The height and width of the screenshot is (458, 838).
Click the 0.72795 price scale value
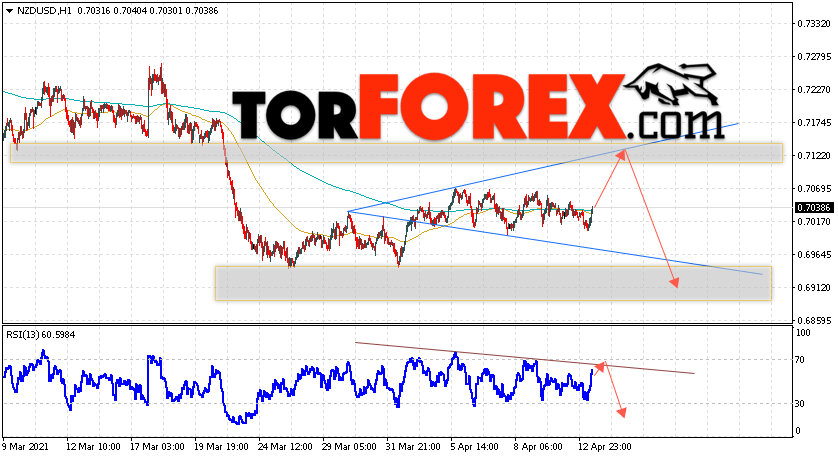pyautogui.click(x=814, y=57)
